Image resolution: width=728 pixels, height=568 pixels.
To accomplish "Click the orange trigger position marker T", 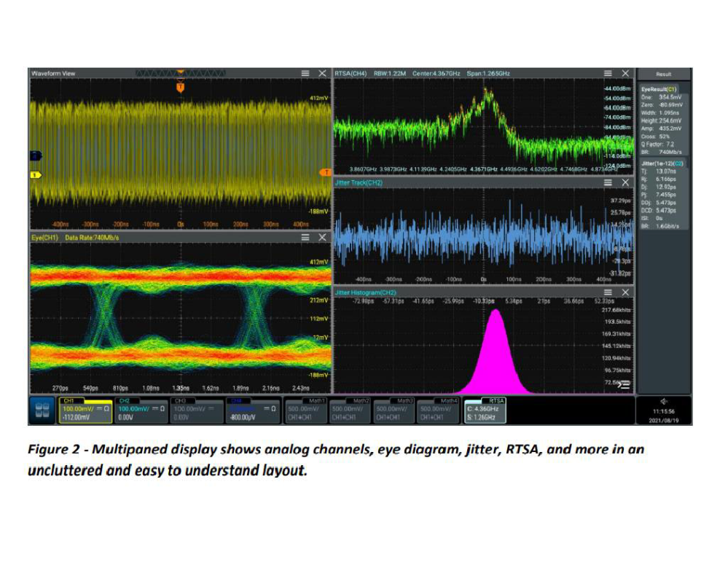I will pos(181,87).
